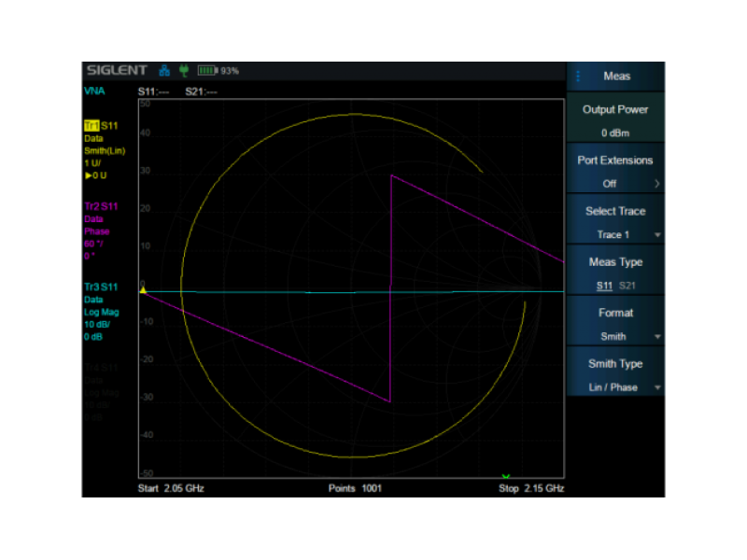Screen dimensions: 747x560
Task: Select the Tr3 S11 Log Mag trace
Action: coord(101,287)
